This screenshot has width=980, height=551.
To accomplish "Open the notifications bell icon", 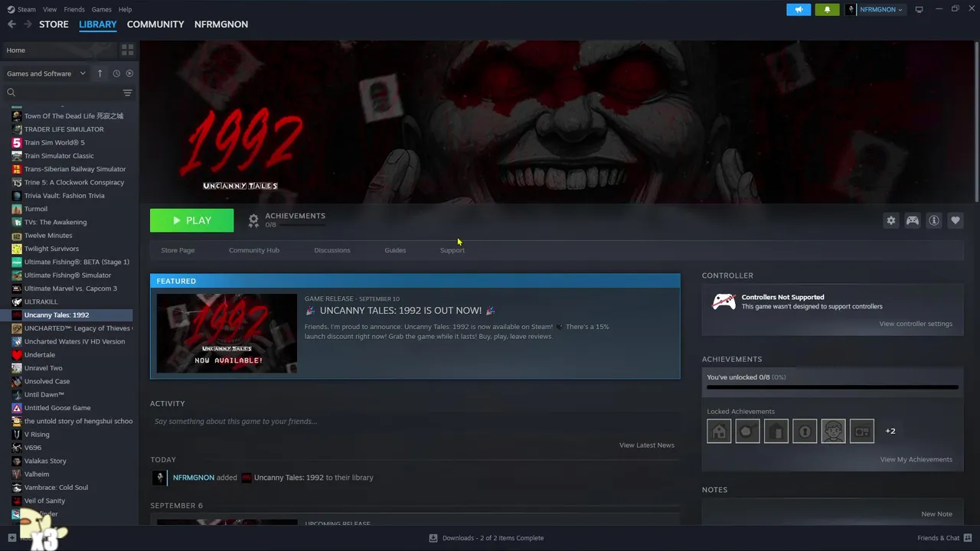I will pyautogui.click(x=827, y=9).
